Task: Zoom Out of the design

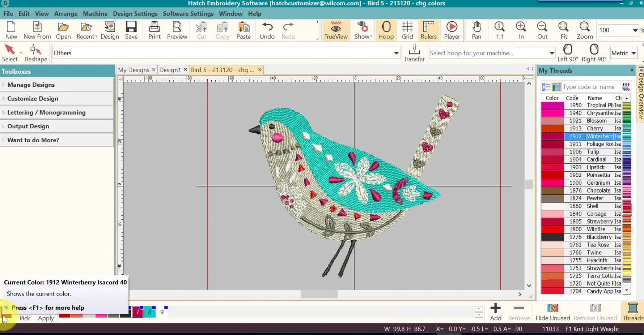Action: point(542,30)
